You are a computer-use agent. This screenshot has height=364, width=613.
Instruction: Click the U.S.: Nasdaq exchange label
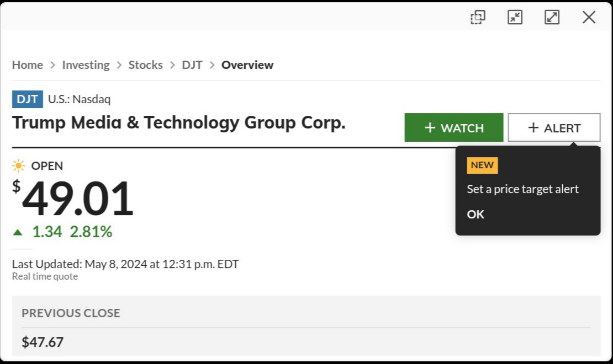point(80,99)
